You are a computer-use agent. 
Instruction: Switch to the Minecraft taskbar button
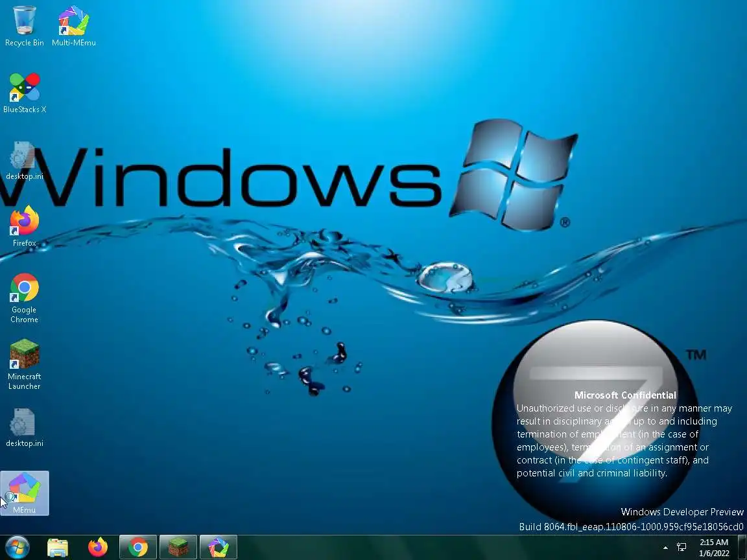click(178, 548)
